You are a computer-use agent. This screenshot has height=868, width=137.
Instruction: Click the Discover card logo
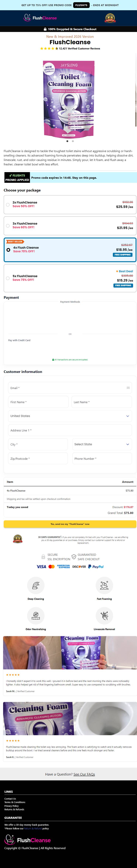click(79, 567)
